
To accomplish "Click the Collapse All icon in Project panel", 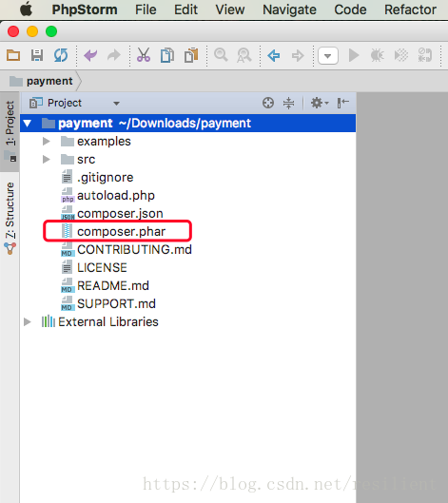I will [x=288, y=103].
